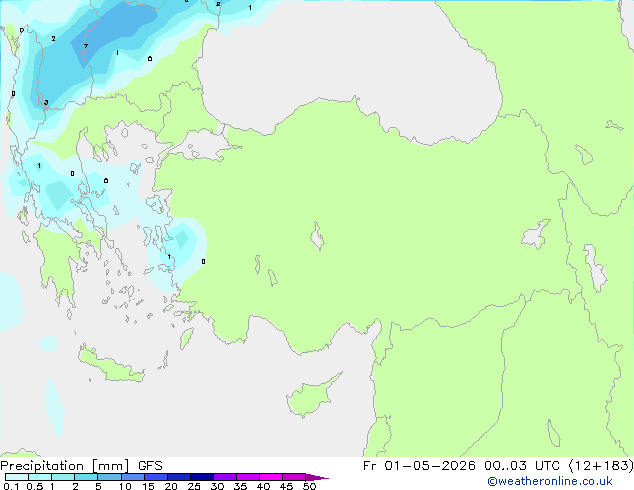Click the legend scale label '0.1'
This screenshot has height=490, width=634.
pyautogui.click(x=11, y=486)
